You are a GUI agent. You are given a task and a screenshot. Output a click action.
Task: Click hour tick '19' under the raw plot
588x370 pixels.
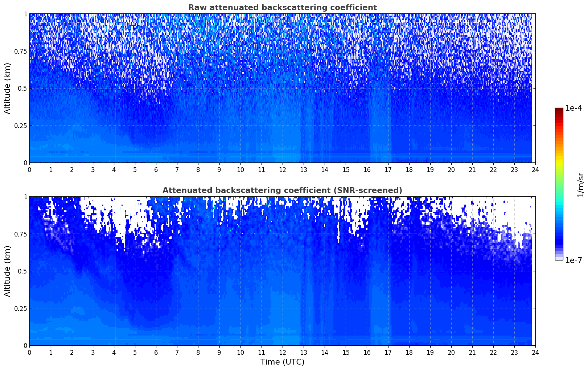pyautogui.click(x=430, y=170)
